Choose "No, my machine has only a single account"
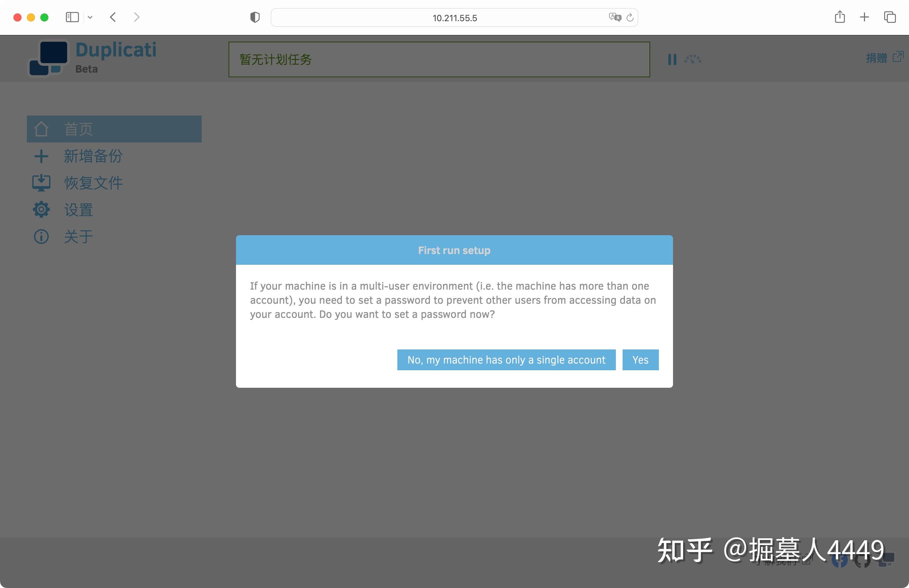The image size is (909, 588). (x=506, y=360)
